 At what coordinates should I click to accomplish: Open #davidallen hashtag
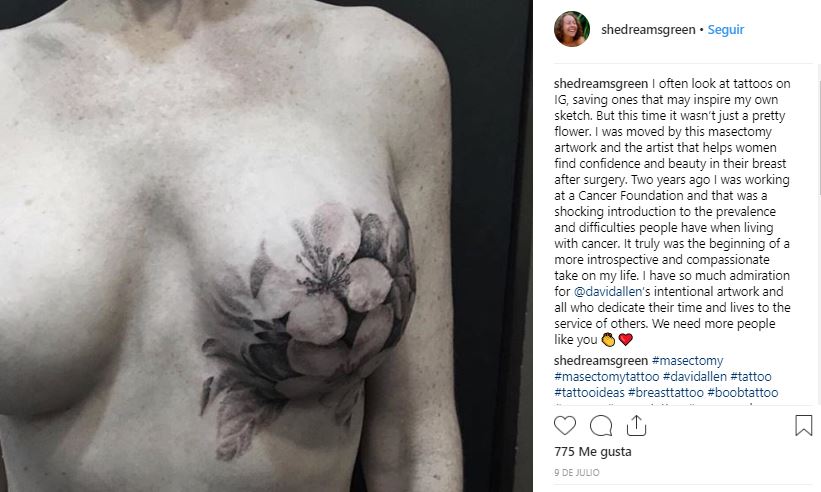[694, 377]
